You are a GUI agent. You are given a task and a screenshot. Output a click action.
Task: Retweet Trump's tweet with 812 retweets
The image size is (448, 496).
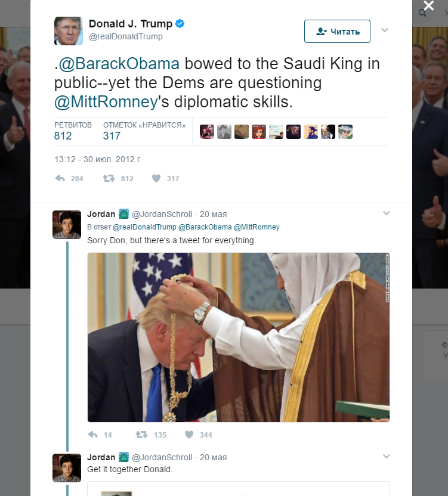[109, 178]
